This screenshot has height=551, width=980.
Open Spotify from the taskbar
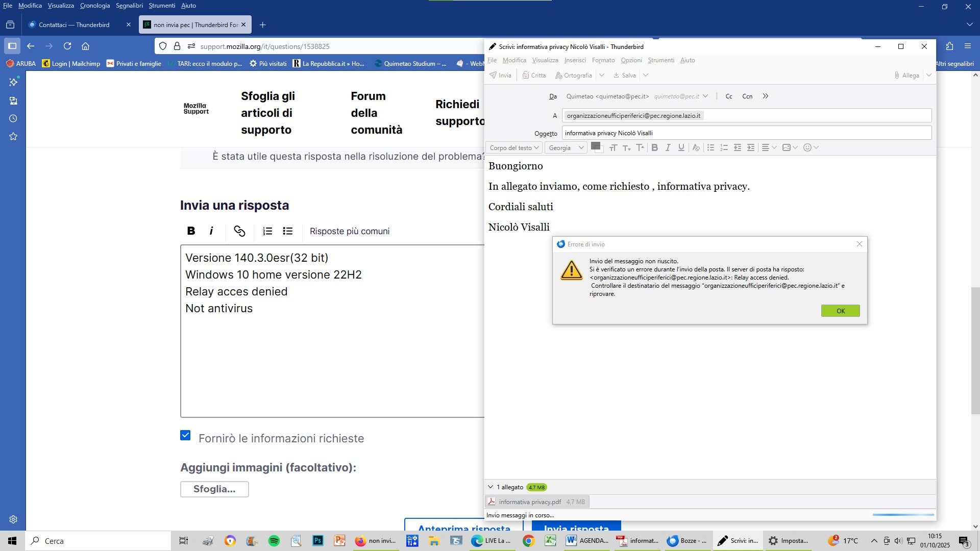pos(274,541)
